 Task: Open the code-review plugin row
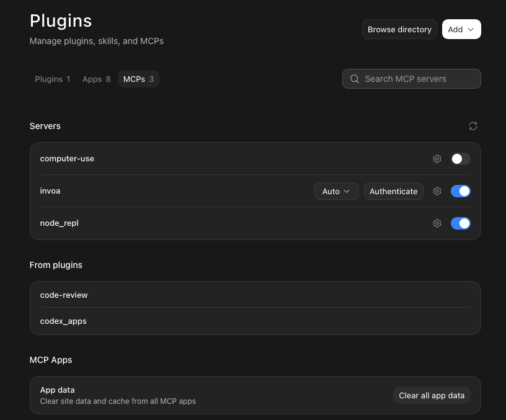[x=255, y=295]
